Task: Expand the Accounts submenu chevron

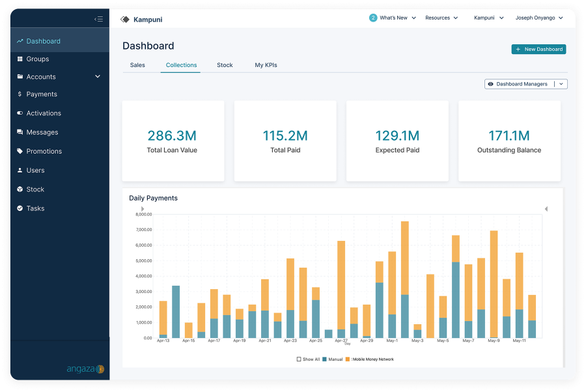Action: click(x=98, y=77)
